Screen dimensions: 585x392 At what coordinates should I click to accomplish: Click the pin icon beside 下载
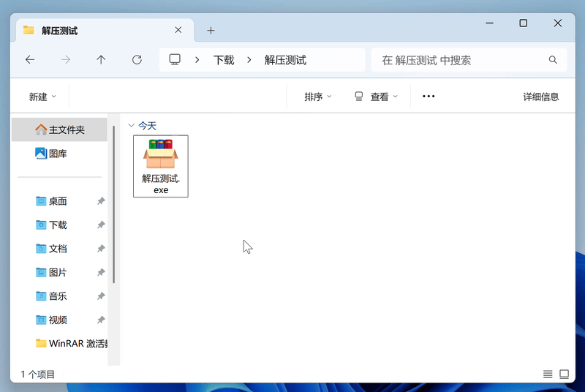[x=101, y=225]
